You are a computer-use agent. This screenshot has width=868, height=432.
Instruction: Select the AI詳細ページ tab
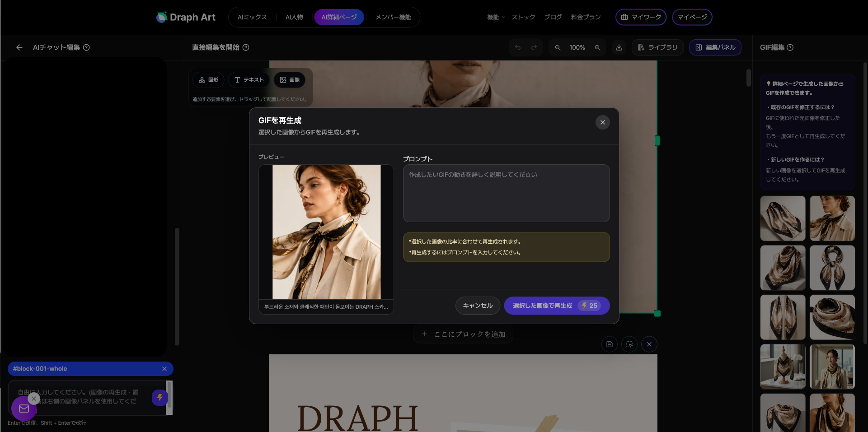tap(339, 17)
